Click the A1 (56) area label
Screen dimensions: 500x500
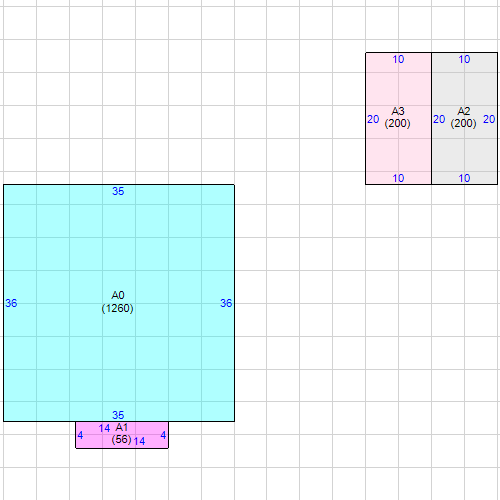[122, 434]
